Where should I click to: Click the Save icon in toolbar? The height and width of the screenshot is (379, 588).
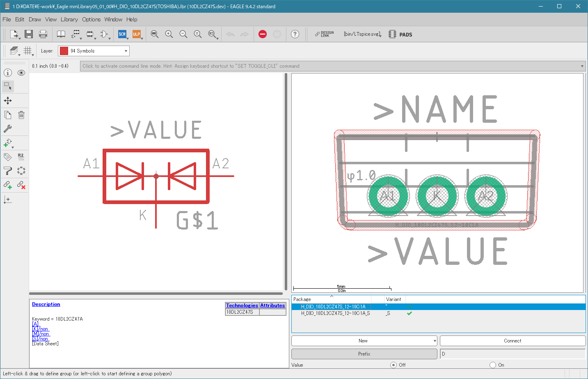tap(28, 34)
